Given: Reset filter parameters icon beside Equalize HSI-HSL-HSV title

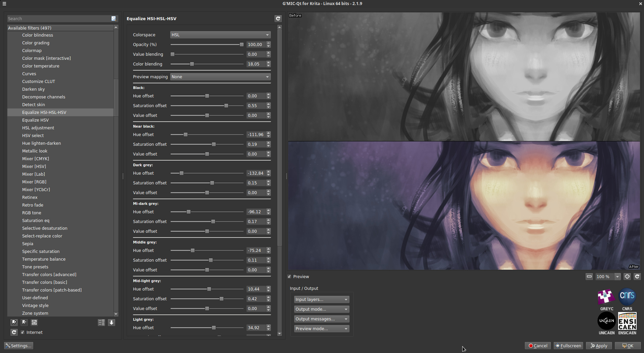Looking at the screenshot, I should tap(278, 18).
